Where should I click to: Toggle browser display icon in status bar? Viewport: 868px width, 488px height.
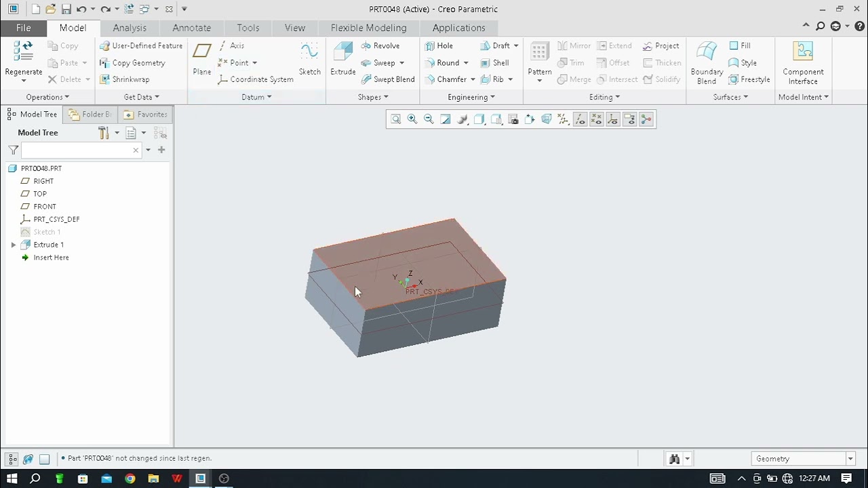tap(28, 459)
